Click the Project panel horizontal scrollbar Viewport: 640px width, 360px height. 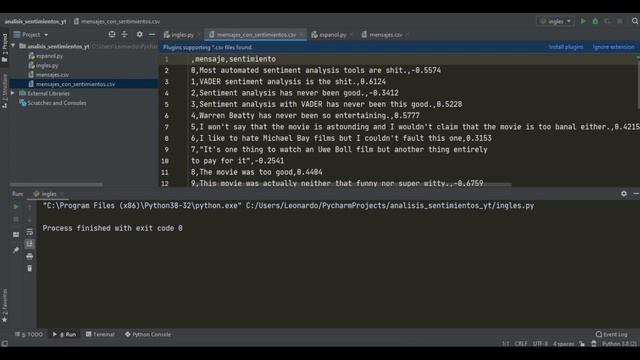(x=56, y=184)
